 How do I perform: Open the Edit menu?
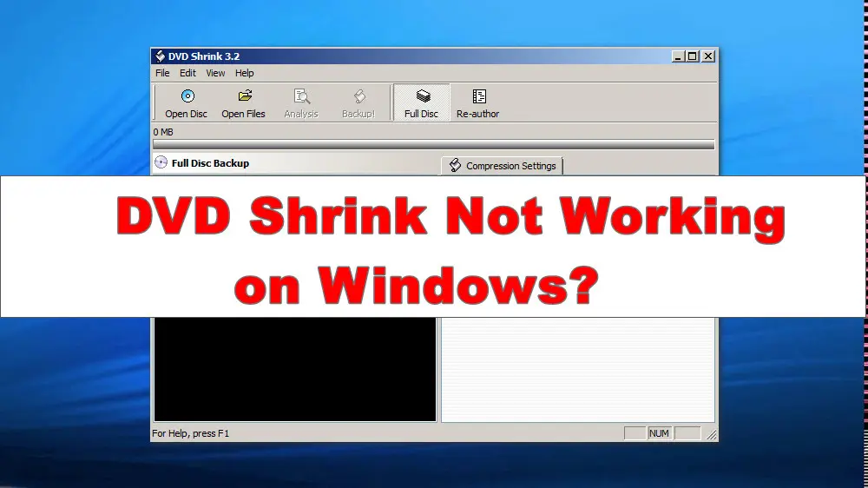coord(187,73)
